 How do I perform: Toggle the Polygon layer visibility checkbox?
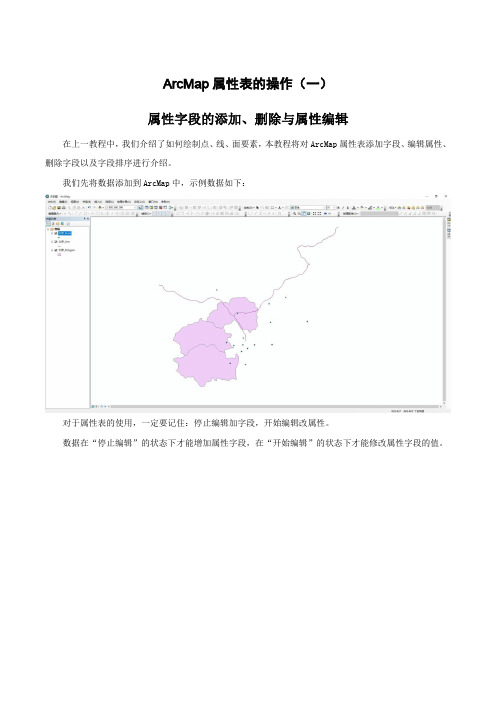coord(56,250)
